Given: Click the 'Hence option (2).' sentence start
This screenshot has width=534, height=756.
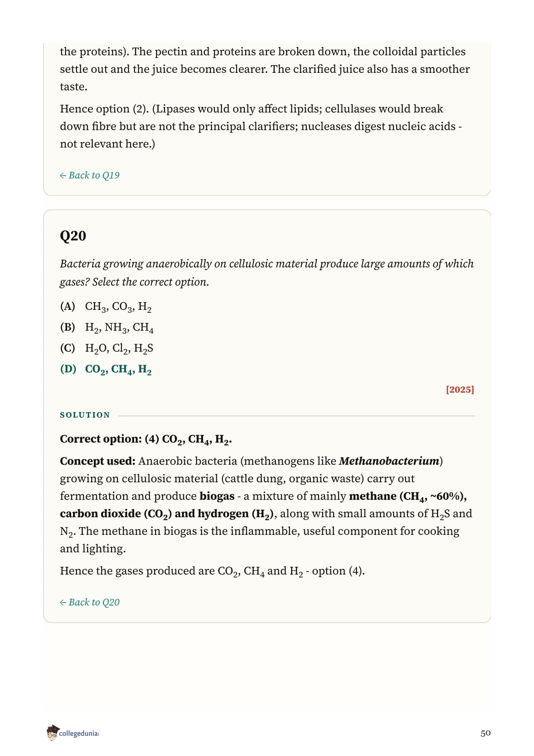Looking at the screenshot, I should (104, 109).
